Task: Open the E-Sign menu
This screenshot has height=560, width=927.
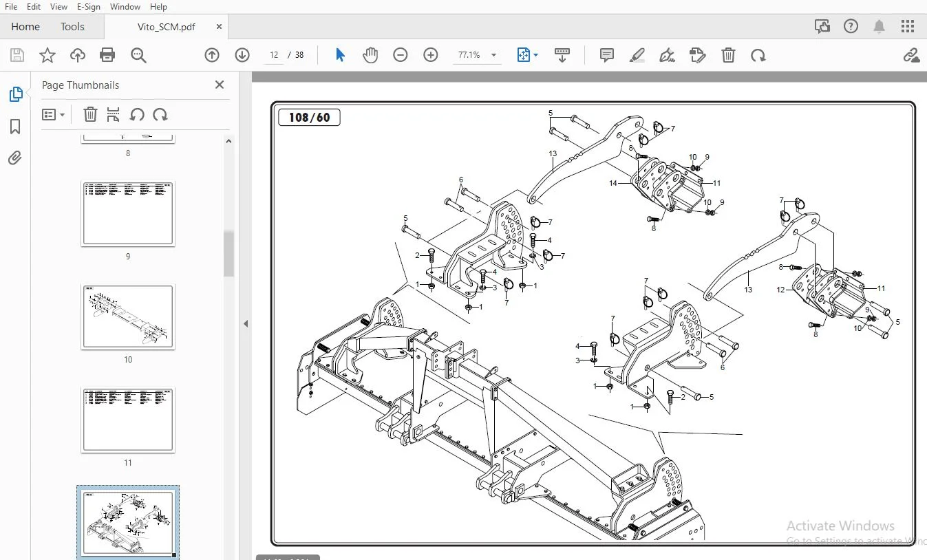Action: [89, 7]
